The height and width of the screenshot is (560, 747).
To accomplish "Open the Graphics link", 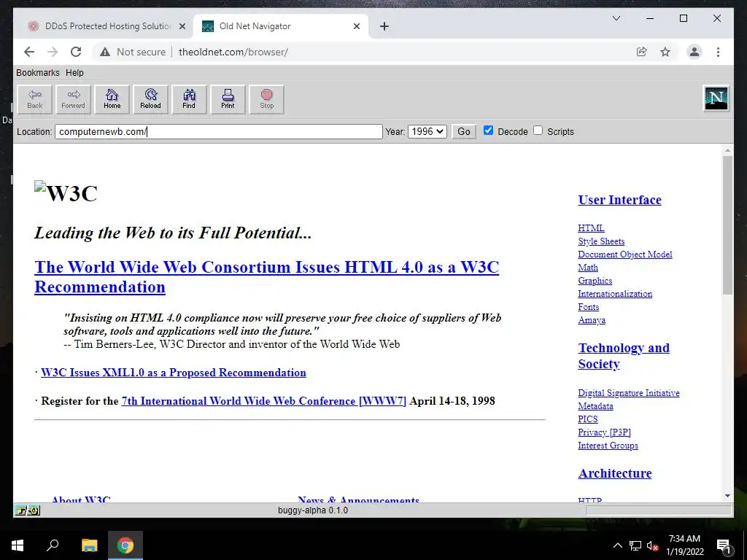I will 595,281.
